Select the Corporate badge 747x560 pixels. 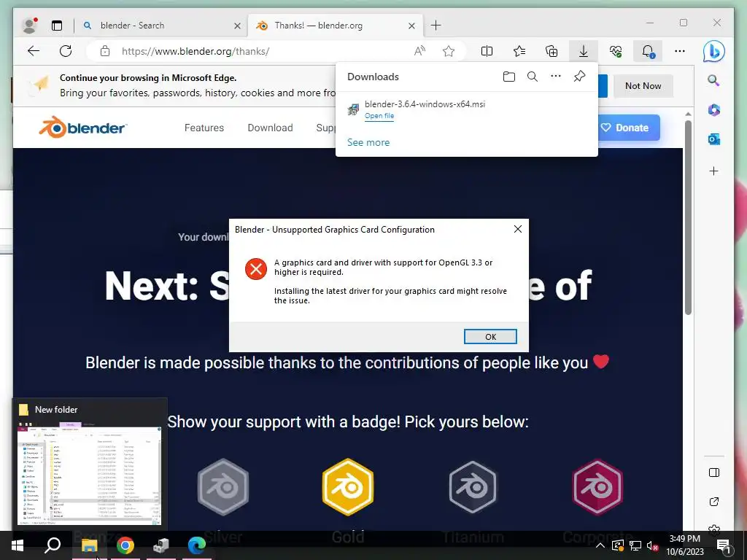pyautogui.click(x=597, y=487)
